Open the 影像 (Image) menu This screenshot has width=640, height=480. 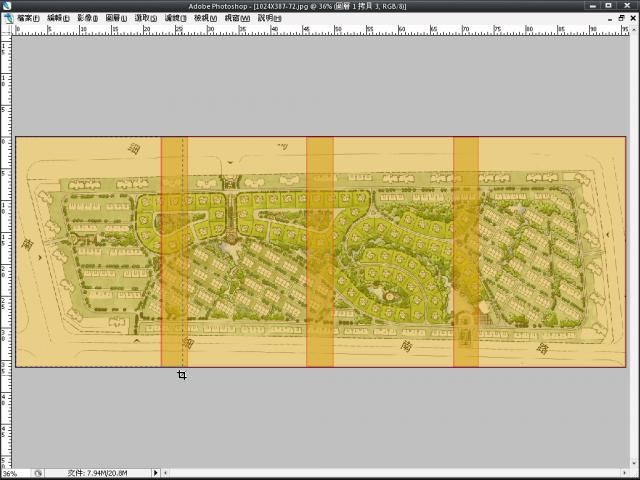point(88,18)
